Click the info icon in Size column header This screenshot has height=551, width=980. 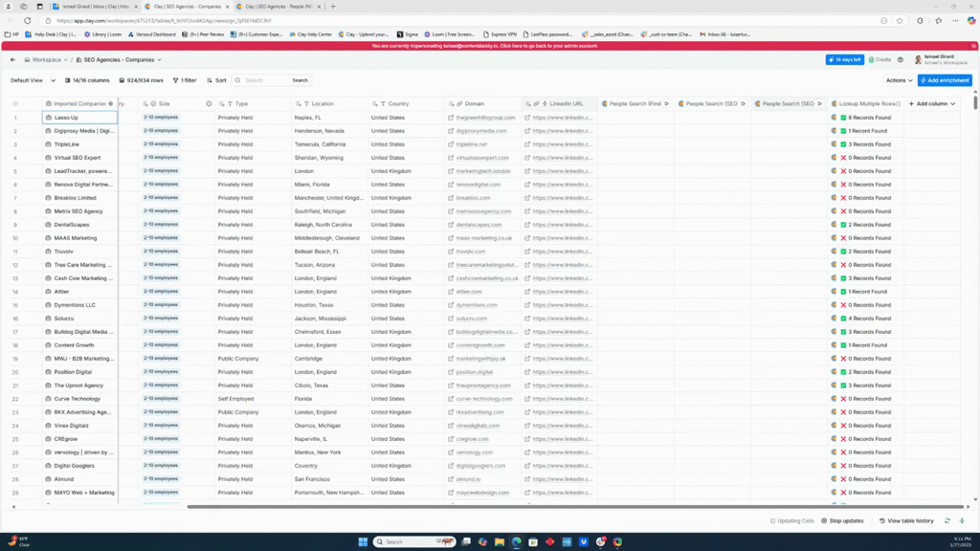(209, 103)
